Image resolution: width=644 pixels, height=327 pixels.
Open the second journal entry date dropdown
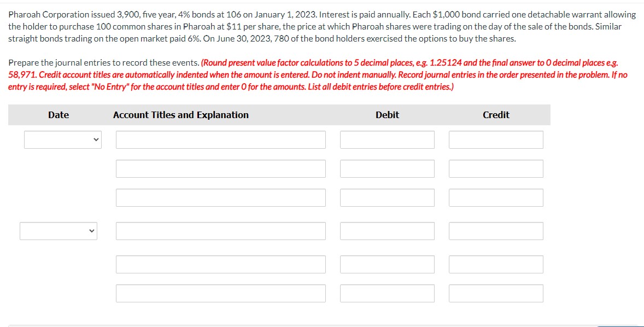(x=58, y=231)
